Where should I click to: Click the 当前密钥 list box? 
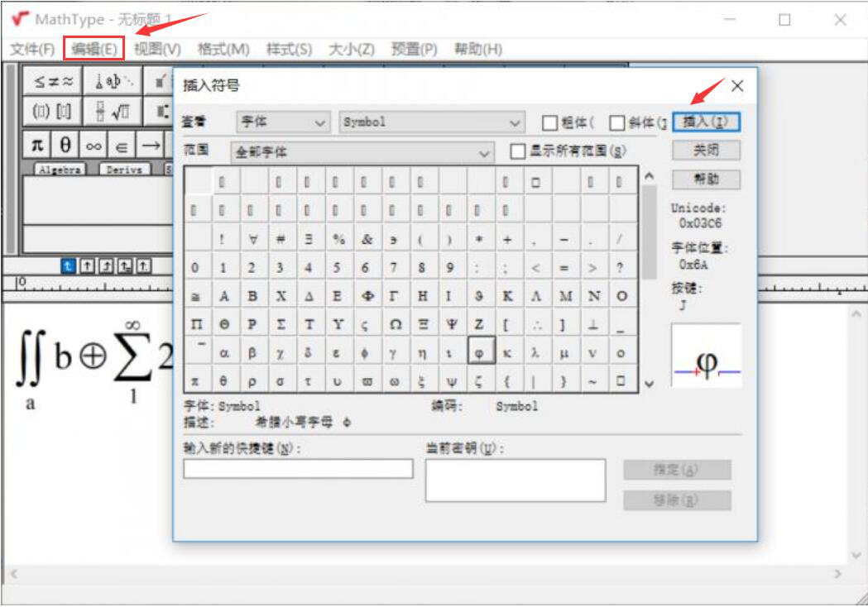point(516,480)
